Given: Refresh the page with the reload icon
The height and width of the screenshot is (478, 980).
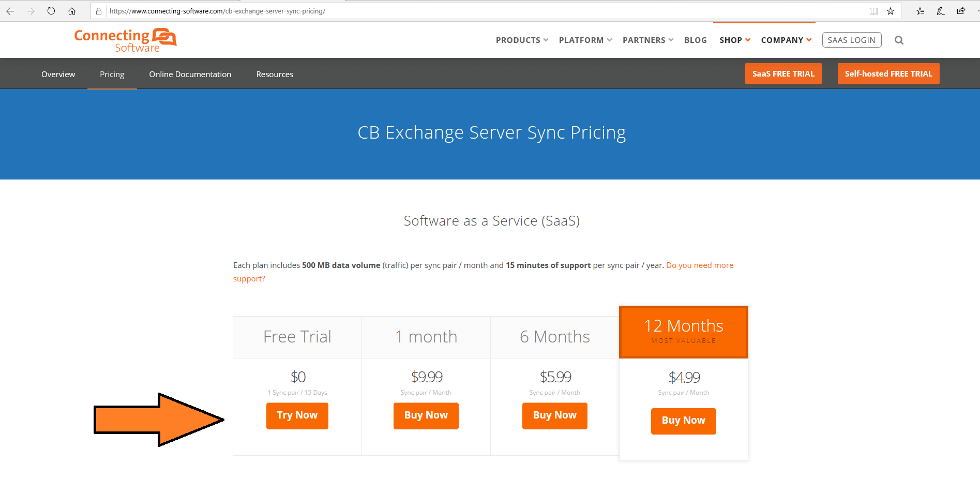Looking at the screenshot, I should pyautogui.click(x=51, y=11).
